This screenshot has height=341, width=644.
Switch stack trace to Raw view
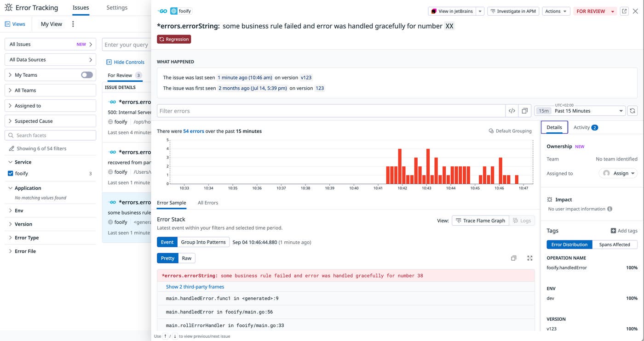pos(186,258)
